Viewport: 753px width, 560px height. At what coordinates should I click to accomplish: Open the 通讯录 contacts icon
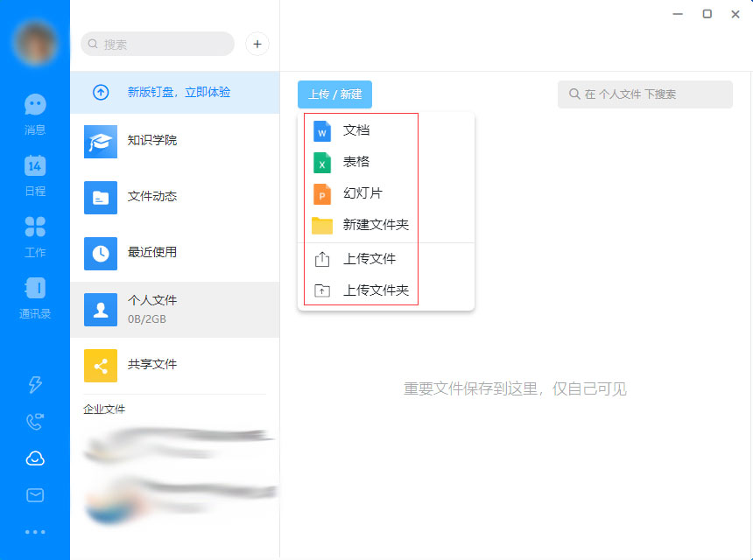(34, 296)
